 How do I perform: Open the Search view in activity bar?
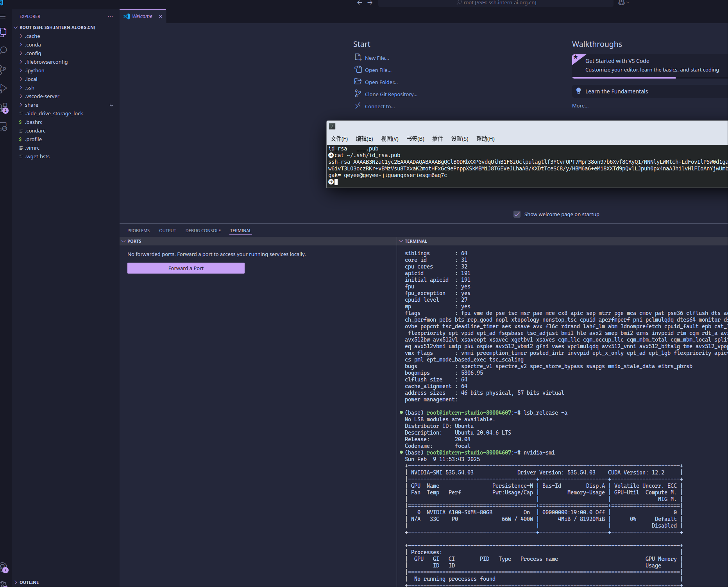3,50
